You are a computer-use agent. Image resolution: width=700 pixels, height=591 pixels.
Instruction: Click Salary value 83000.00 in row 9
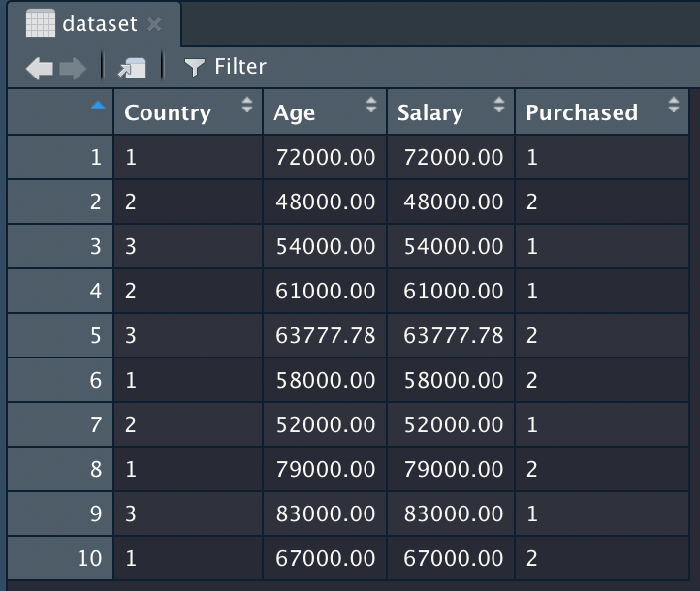(x=454, y=513)
